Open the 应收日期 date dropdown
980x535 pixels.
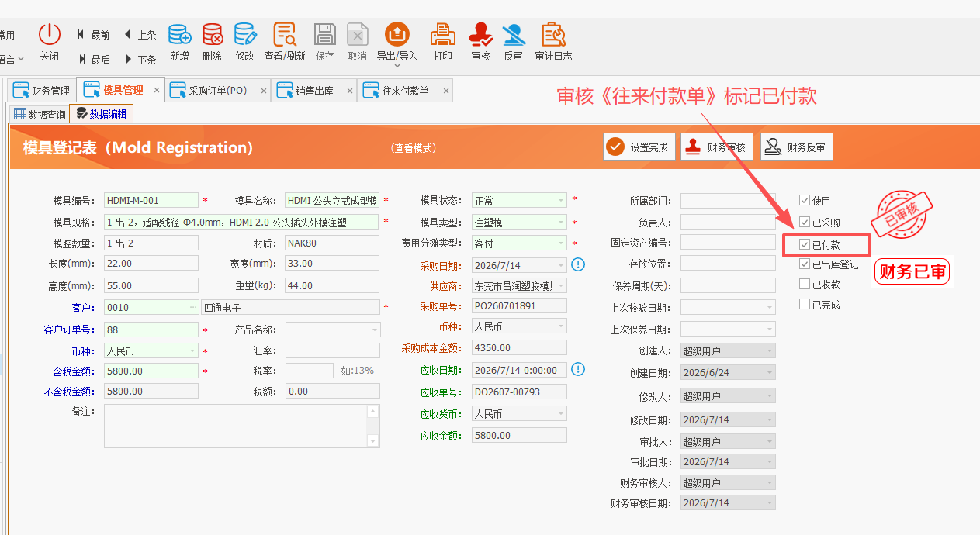[x=560, y=370]
